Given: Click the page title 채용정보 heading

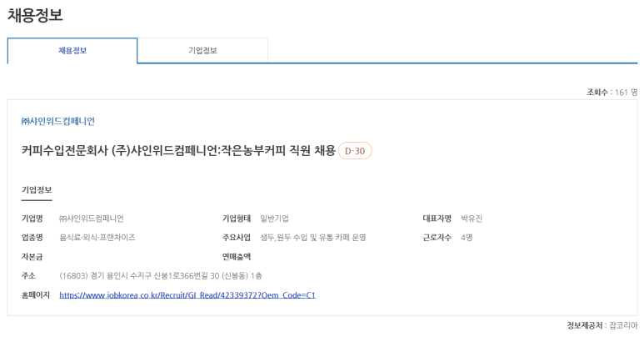Looking at the screenshot, I should pos(35,15).
